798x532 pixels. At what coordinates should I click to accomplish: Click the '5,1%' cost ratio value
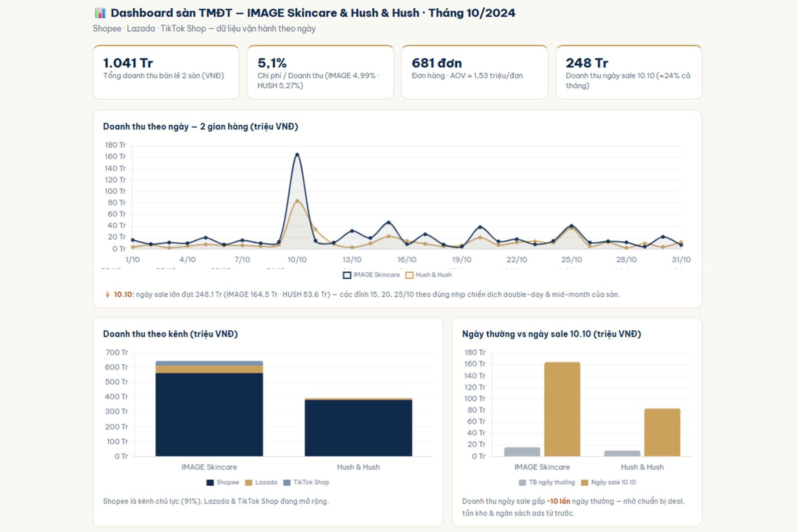pyautogui.click(x=272, y=63)
